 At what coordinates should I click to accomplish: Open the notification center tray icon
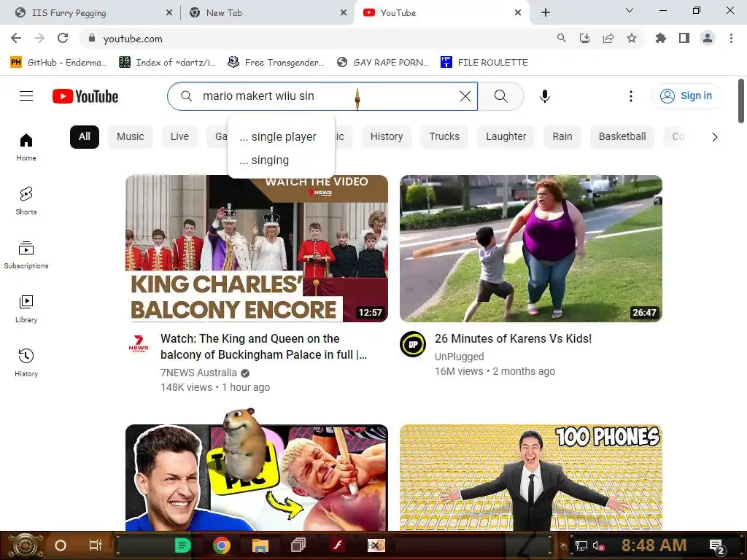pos(717,546)
